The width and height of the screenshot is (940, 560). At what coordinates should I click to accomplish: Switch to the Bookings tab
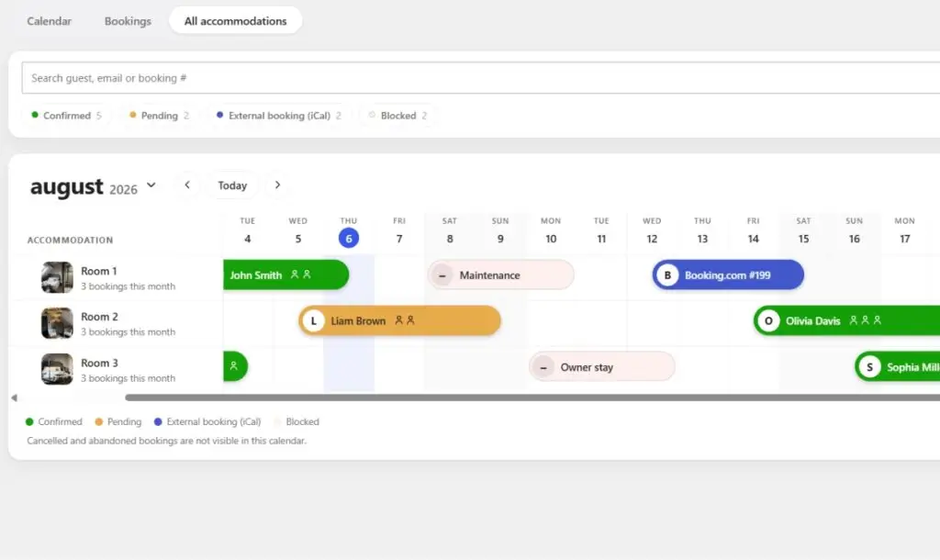coord(128,21)
